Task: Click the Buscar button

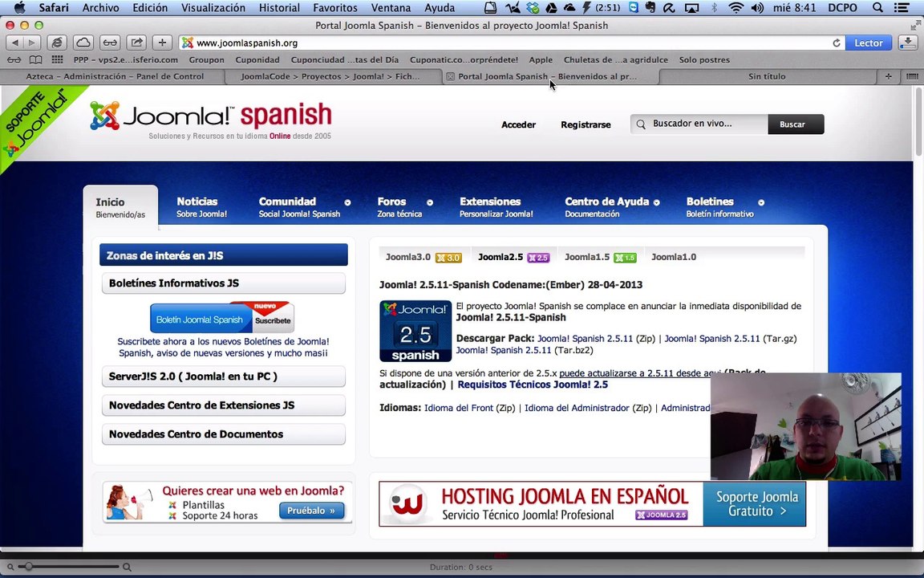Action: (x=796, y=124)
